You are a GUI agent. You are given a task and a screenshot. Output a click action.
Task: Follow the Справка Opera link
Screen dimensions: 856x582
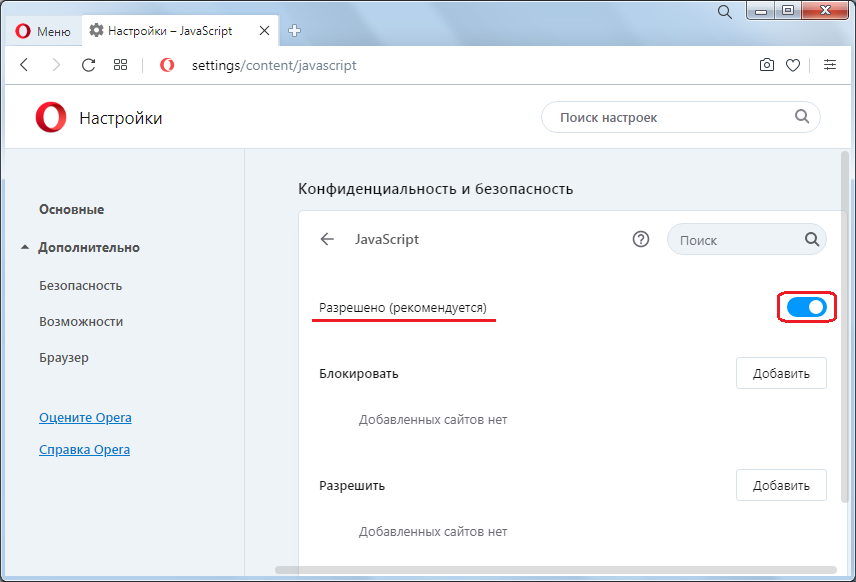point(84,450)
